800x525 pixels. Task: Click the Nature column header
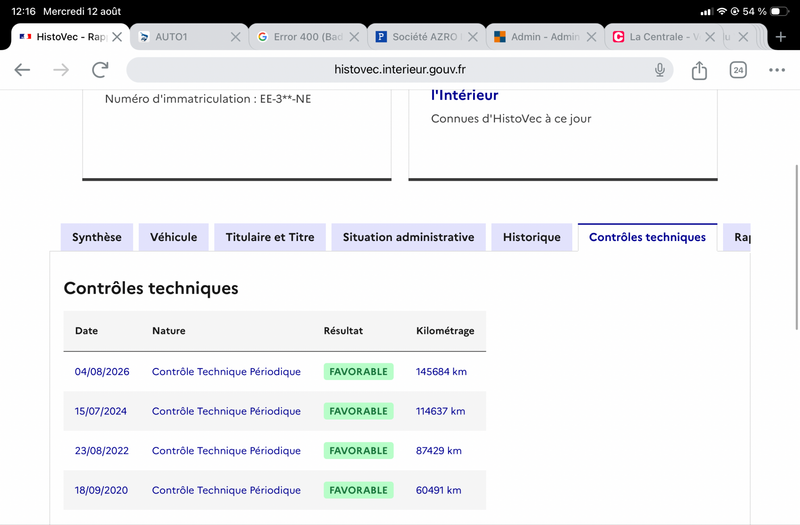point(168,331)
